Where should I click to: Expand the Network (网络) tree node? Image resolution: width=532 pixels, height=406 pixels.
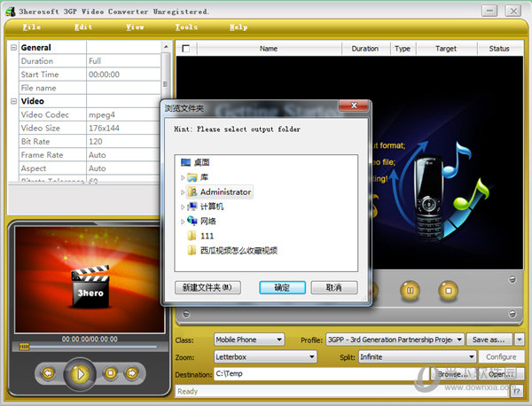(x=183, y=222)
